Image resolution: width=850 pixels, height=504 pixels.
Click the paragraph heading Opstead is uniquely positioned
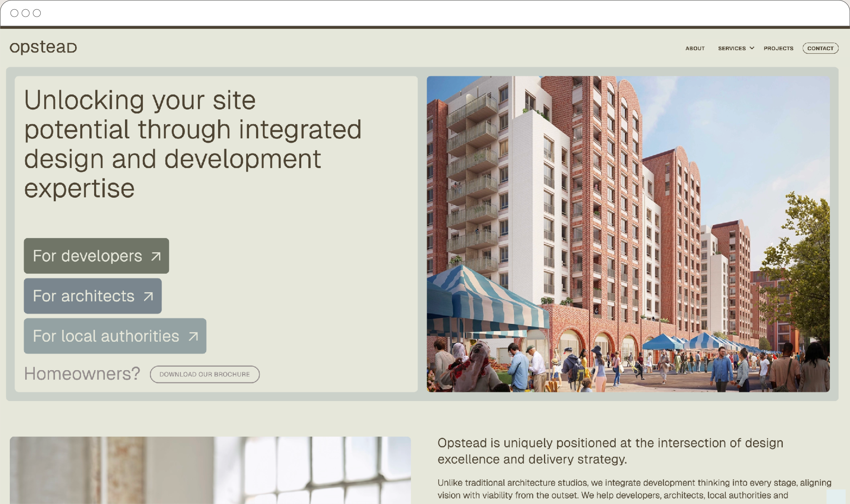pos(610,451)
